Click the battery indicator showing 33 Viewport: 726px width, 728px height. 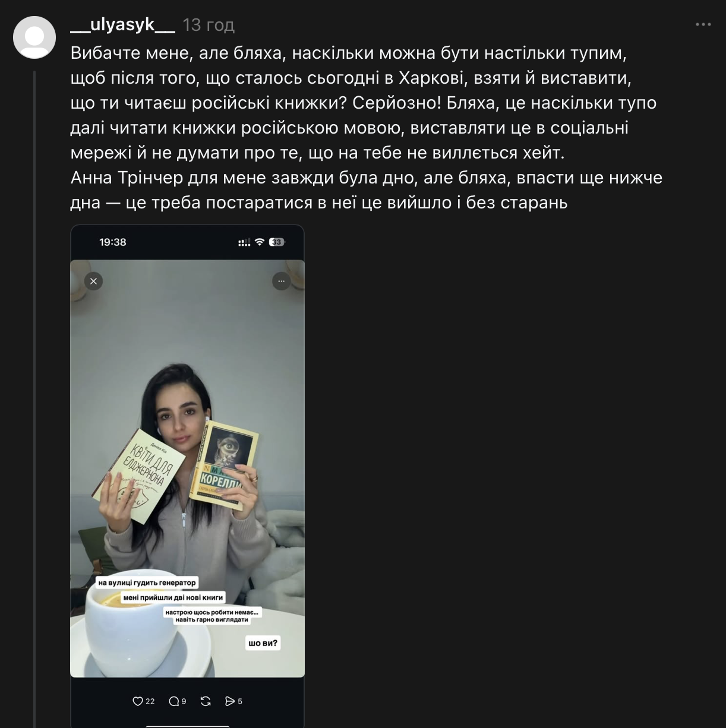(276, 242)
